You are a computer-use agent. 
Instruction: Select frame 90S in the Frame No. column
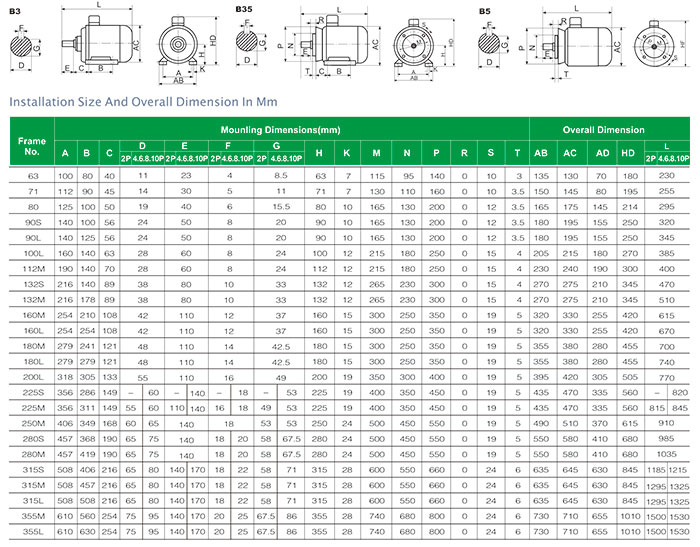[x=33, y=222]
